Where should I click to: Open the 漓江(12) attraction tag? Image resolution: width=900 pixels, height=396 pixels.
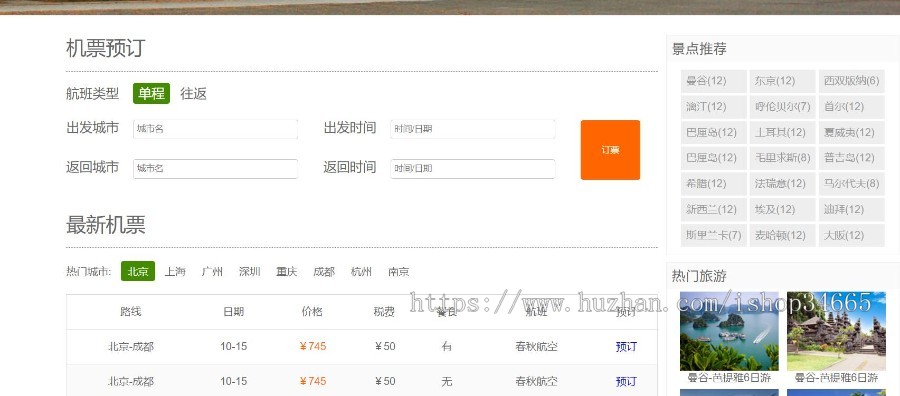[x=713, y=107]
